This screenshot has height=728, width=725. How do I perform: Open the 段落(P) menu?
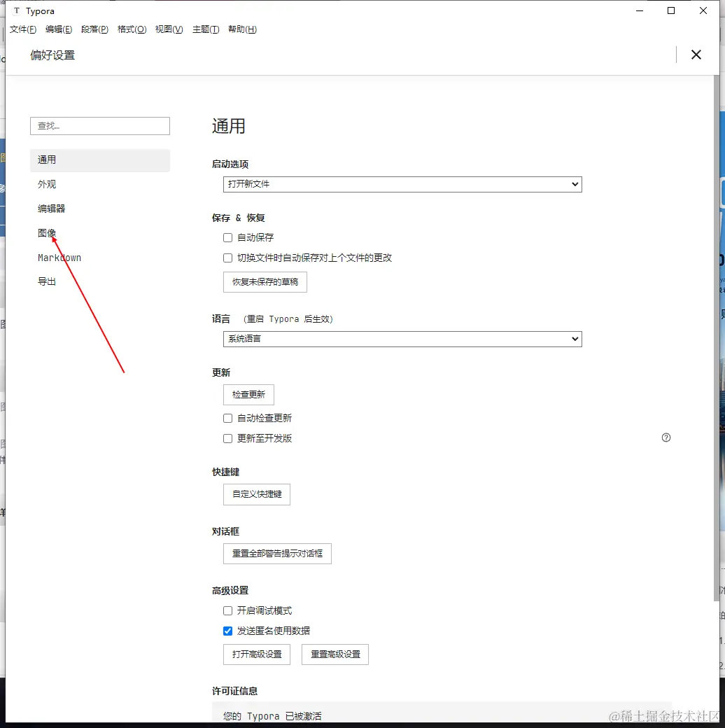pyautogui.click(x=94, y=29)
